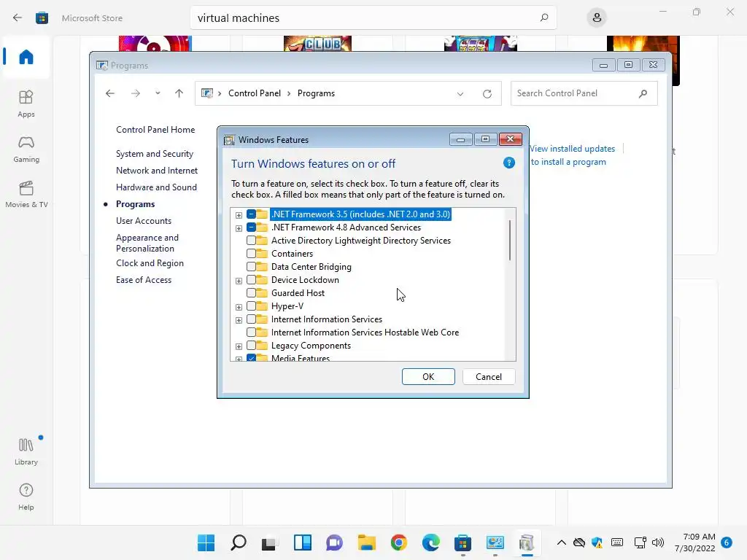
Task: Enable the Internet Information Services checkbox
Action: [x=251, y=319]
